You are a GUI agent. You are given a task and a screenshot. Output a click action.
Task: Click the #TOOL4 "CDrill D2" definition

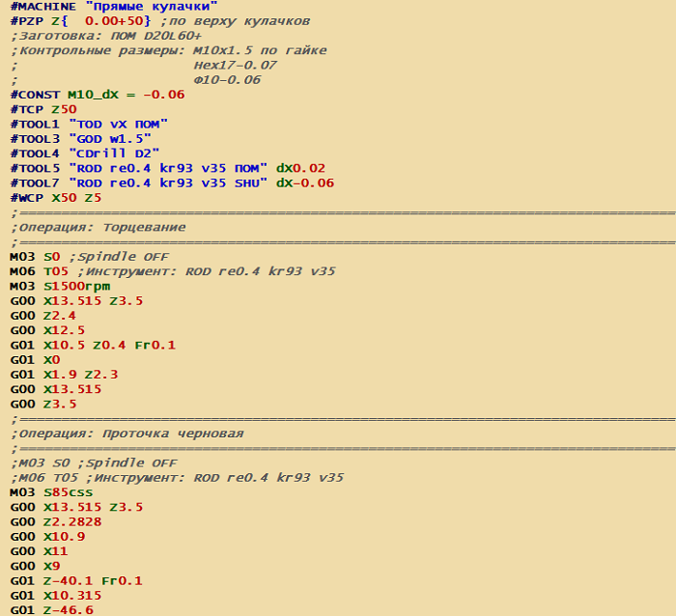(x=85, y=153)
